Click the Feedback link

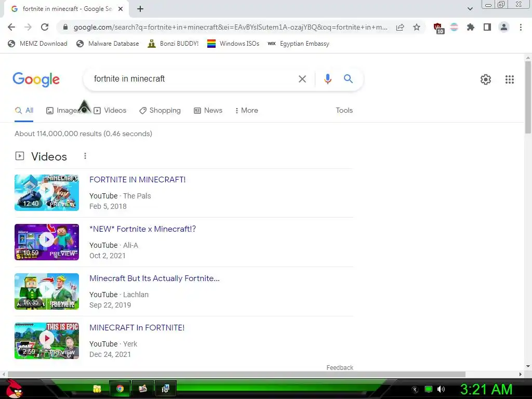click(x=340, y=368)
